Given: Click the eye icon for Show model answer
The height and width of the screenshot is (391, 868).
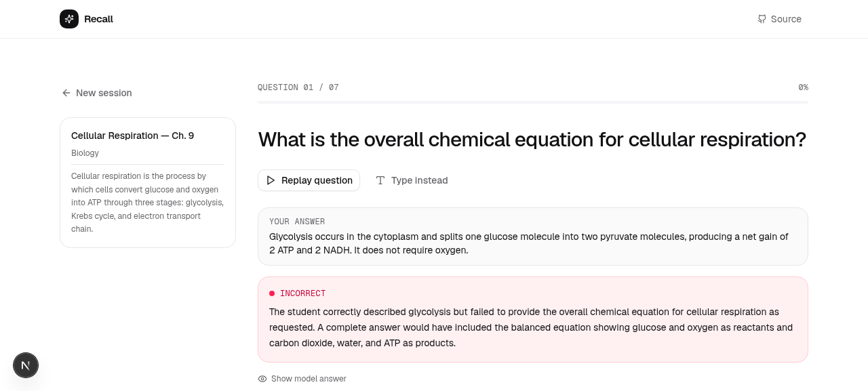Looking at the screenshot, I should pyautogui.click(x=262, y=379).
